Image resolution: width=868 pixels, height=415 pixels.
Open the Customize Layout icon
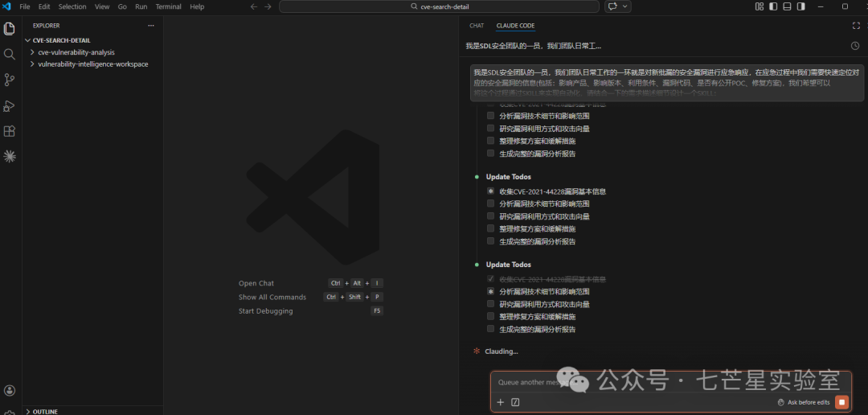tap(759, 6)
